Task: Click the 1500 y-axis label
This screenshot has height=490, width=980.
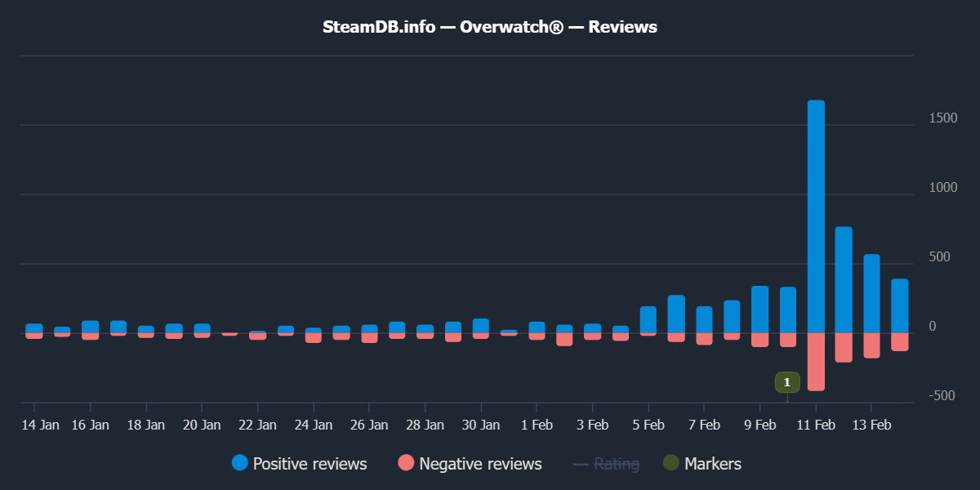Action: [943, 119]
